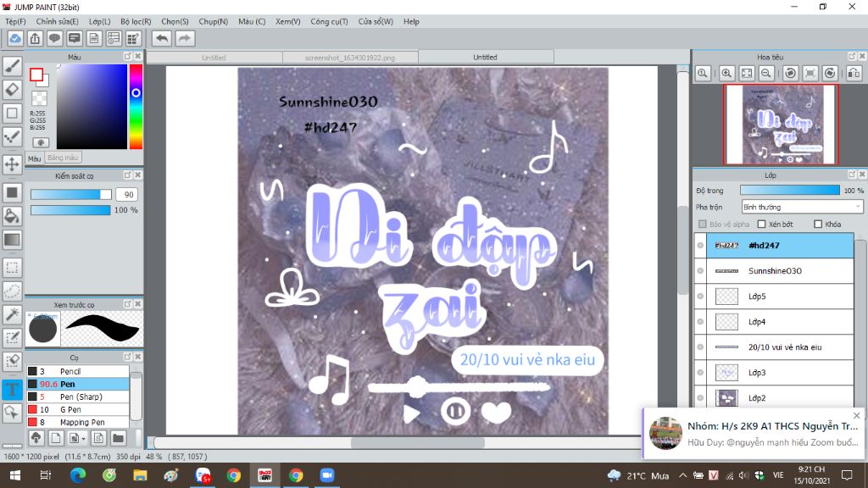Screen dimensions: 868x488
Task: Select the G Pen brush
Action: (77, 409)
